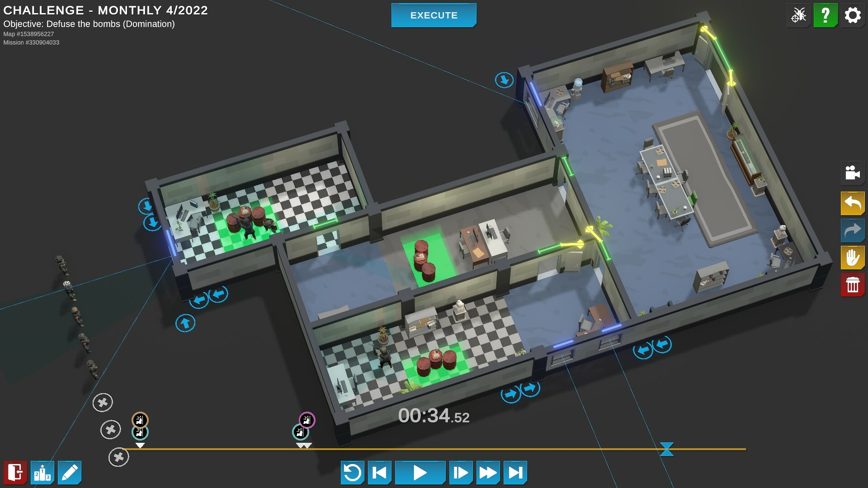Undo the last action with the yellow arrow

pyautogui.click(x=852, y=203)
